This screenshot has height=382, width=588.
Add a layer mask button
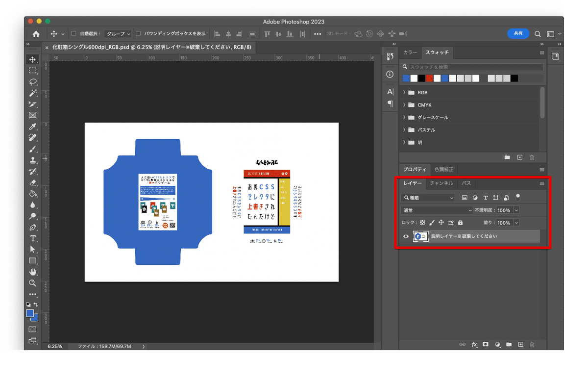[486, 345]
